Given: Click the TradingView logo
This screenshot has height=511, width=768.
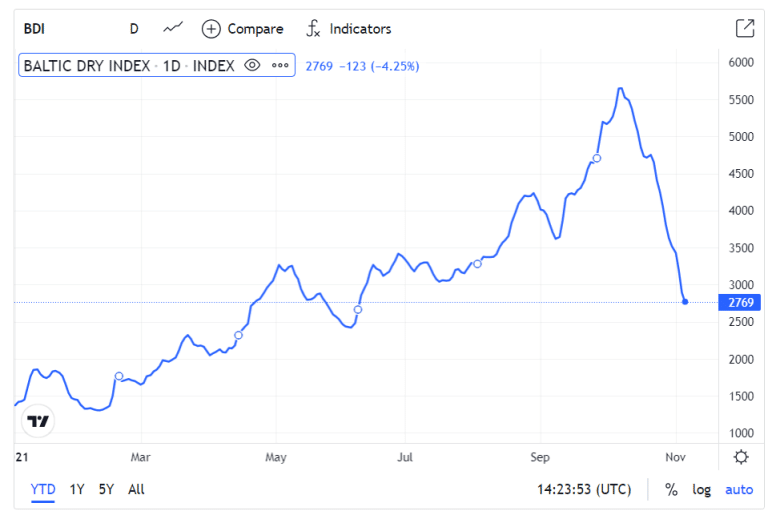Looking at the screenshot, I should tap(38, 421).
